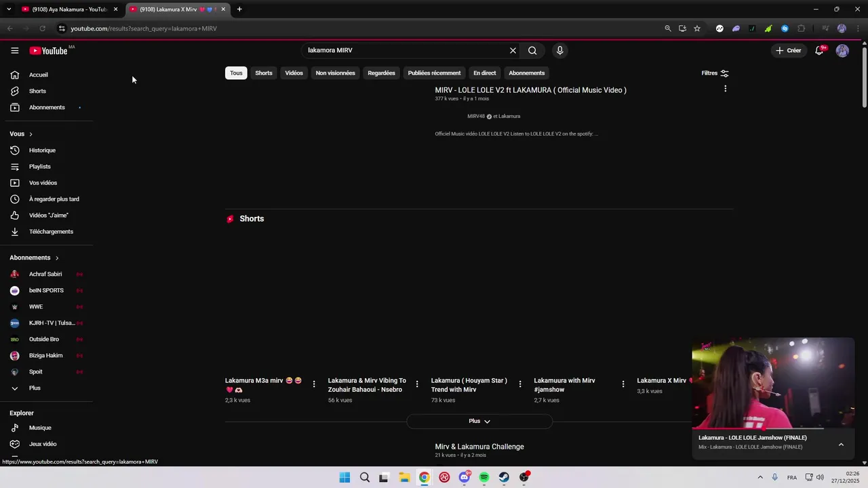The height and width of the screenshot is (488, 868).
Task: Open the Chrome extensions puzzle icon
Action: click(802, 28)
